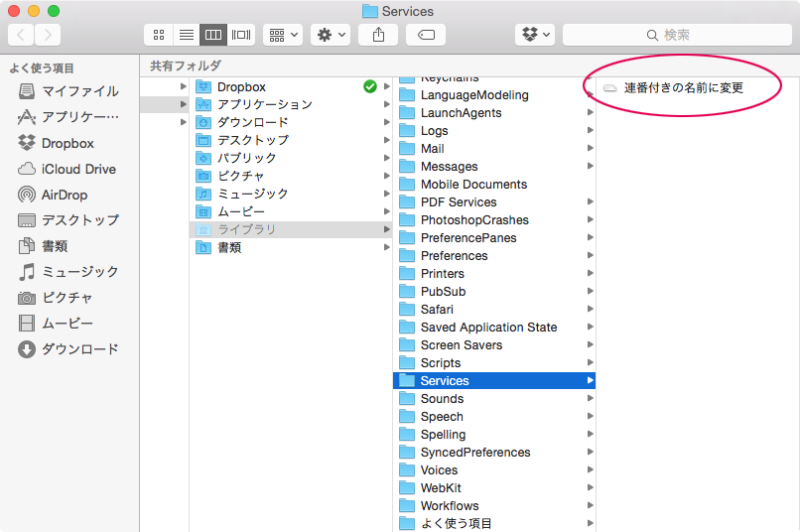Select the デスクトップ folder in column
The image size is (800, 532).
291,140
